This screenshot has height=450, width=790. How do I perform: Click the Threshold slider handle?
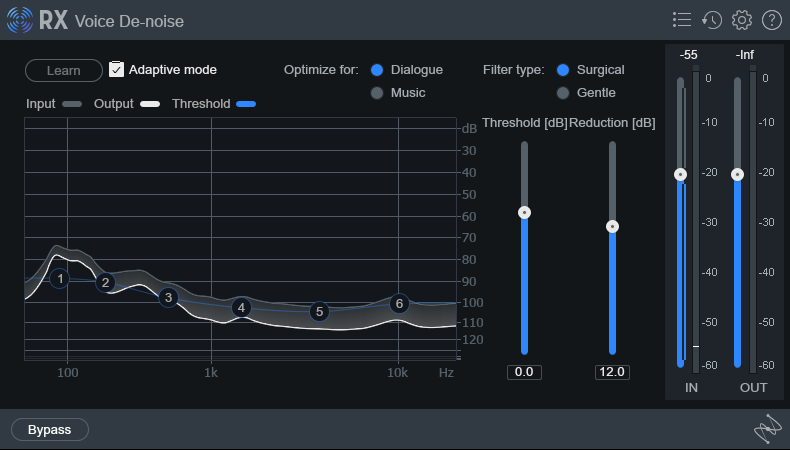[524, 213]
